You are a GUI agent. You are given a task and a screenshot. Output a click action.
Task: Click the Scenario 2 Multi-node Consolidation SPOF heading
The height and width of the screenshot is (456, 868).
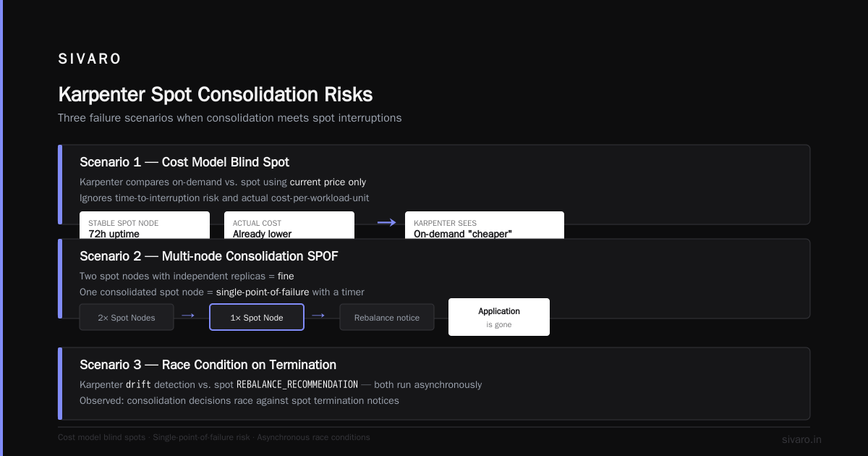click(x=209, y=256)
